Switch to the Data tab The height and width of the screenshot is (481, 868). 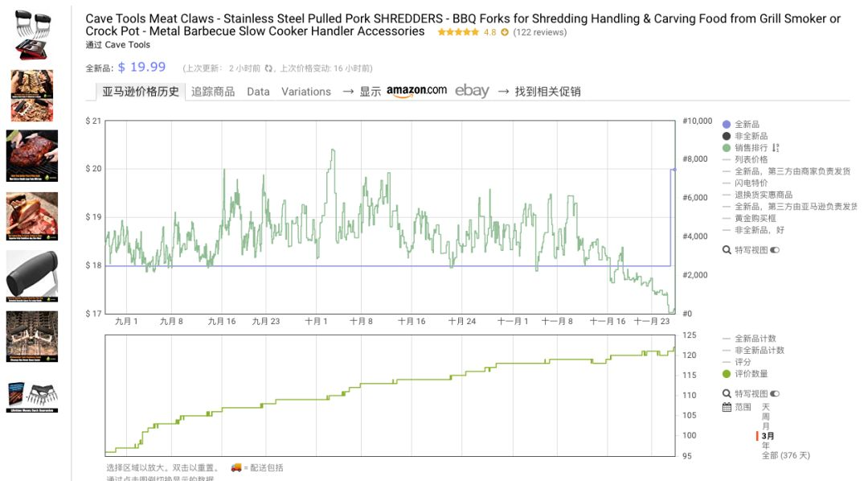point(258,92)
